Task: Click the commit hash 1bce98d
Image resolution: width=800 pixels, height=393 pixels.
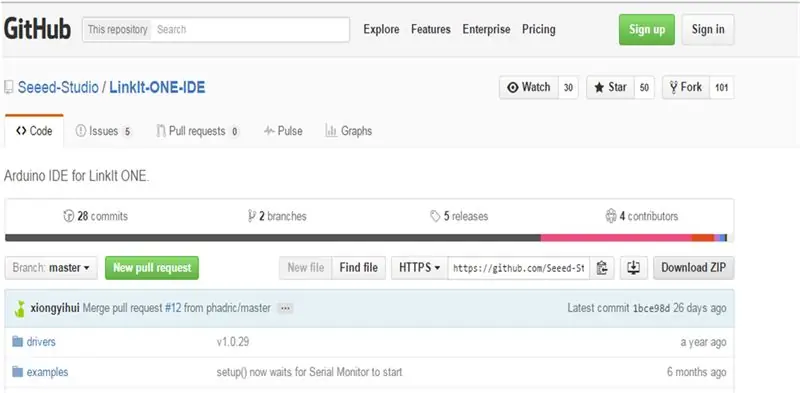Action: [x=651, y=309]
